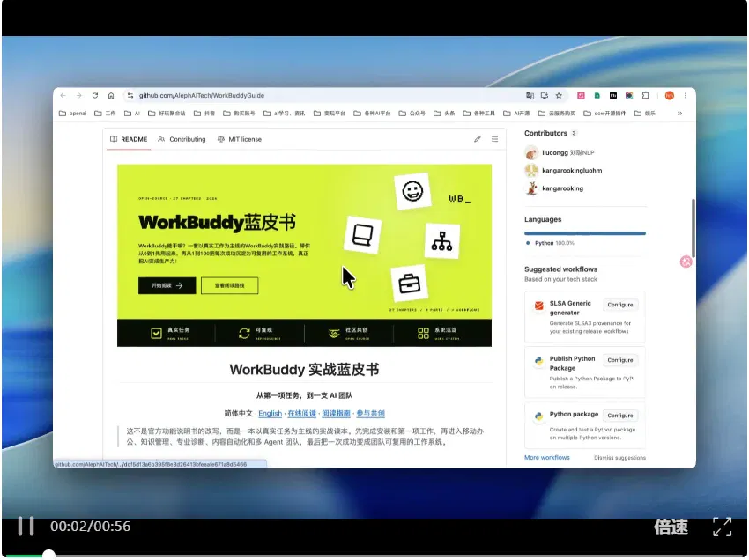The height and width of the screenshot is (560, 749).
Task: Click the smiley face tile in banner
Action: pos(412,191)
